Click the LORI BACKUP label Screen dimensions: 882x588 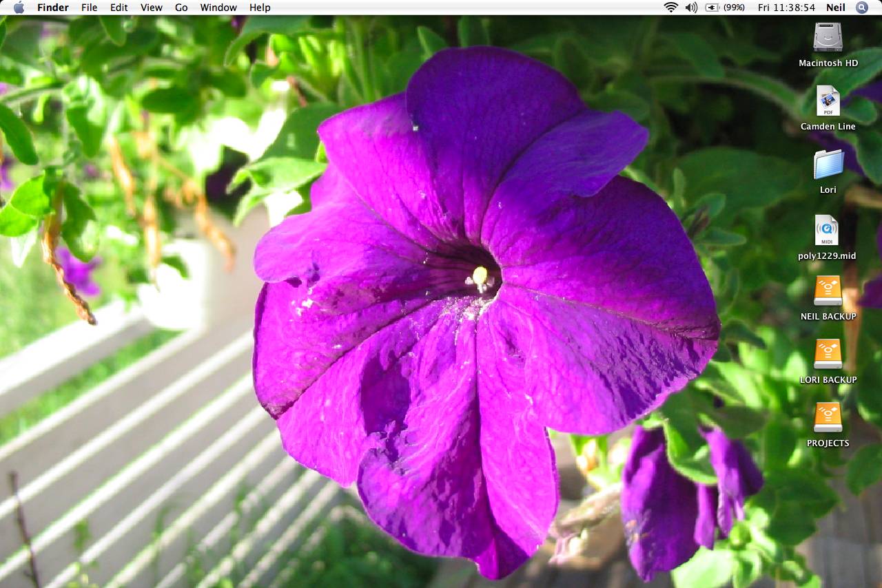pos(828,379)
